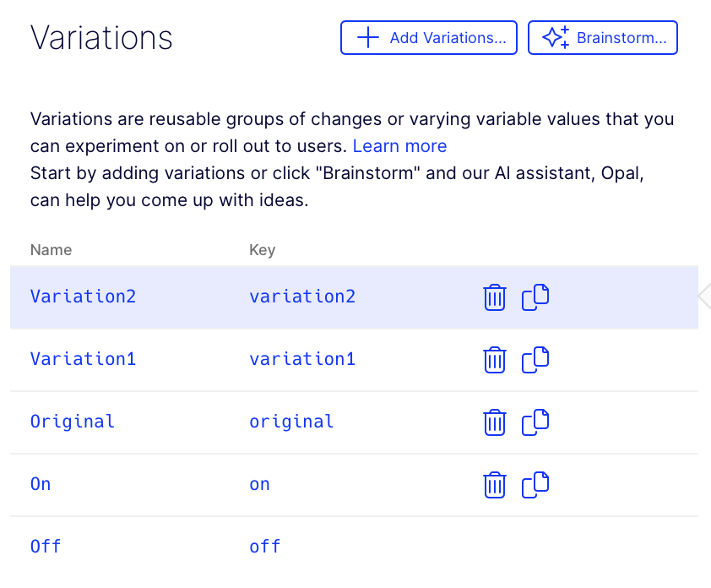Click the trash icon for Variation1
The image size is (711, 588).
coord(494,360)
